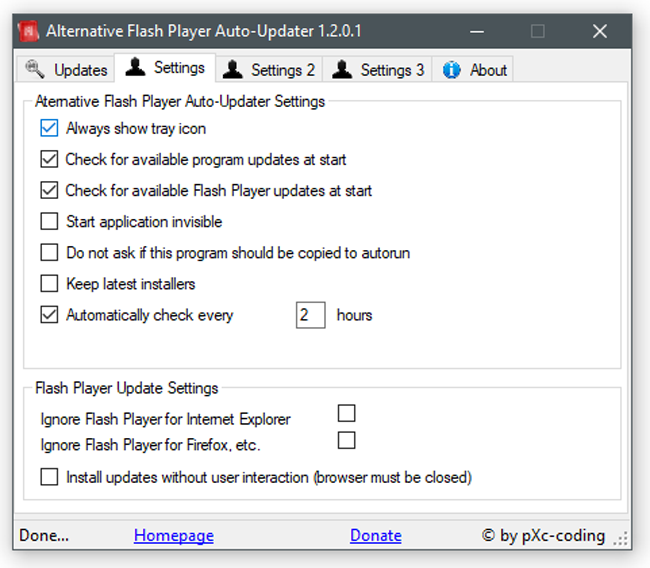Disable check for program updates at start
The width and height of the screenshot is (650, 568).
click(x=49, y=159)
